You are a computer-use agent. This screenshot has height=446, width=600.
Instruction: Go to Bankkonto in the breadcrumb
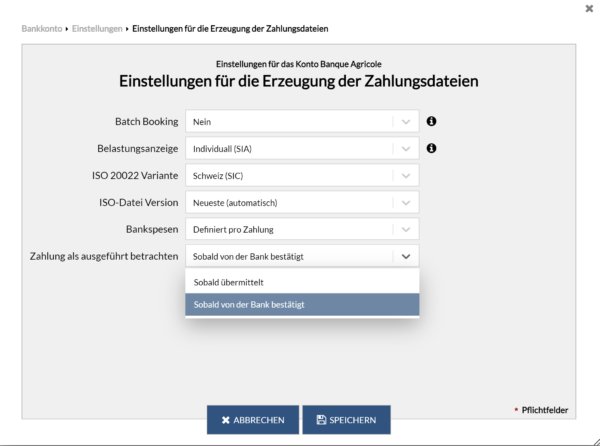click(x=41, y=28)
